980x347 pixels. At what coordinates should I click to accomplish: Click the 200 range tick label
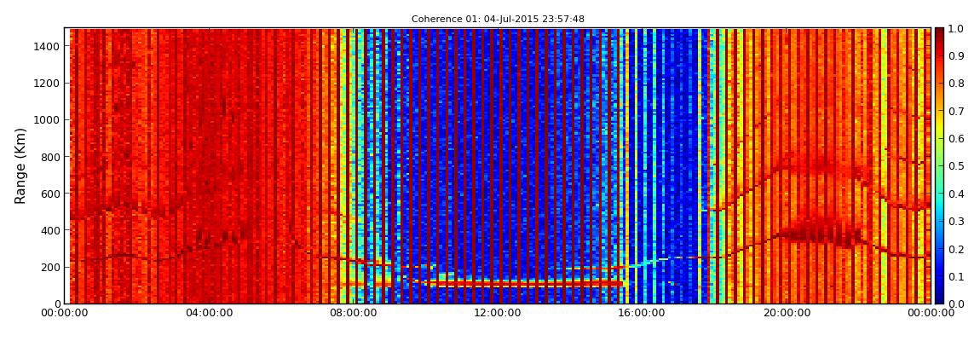(49, 267)
